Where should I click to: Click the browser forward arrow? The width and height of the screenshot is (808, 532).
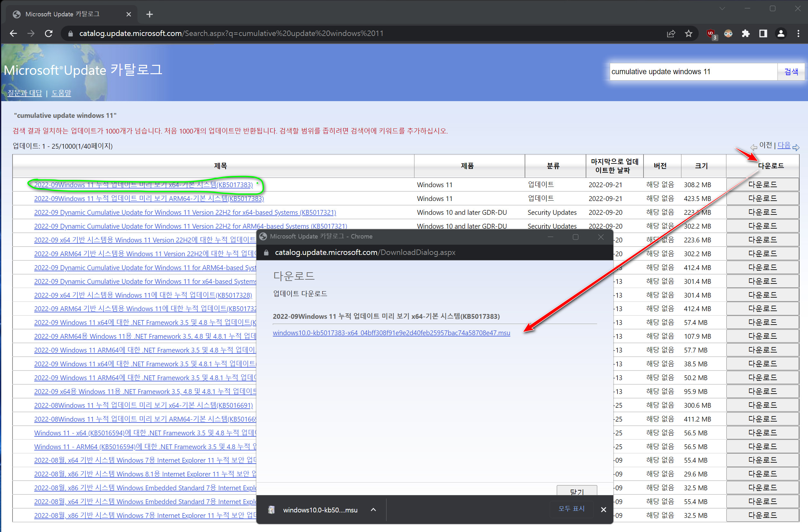coord(31,33)
